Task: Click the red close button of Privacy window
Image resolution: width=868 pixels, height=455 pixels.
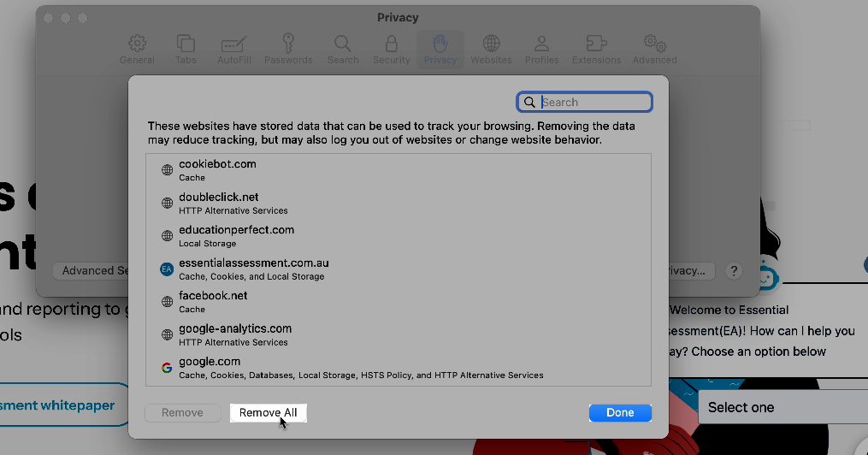Action: 48,18
